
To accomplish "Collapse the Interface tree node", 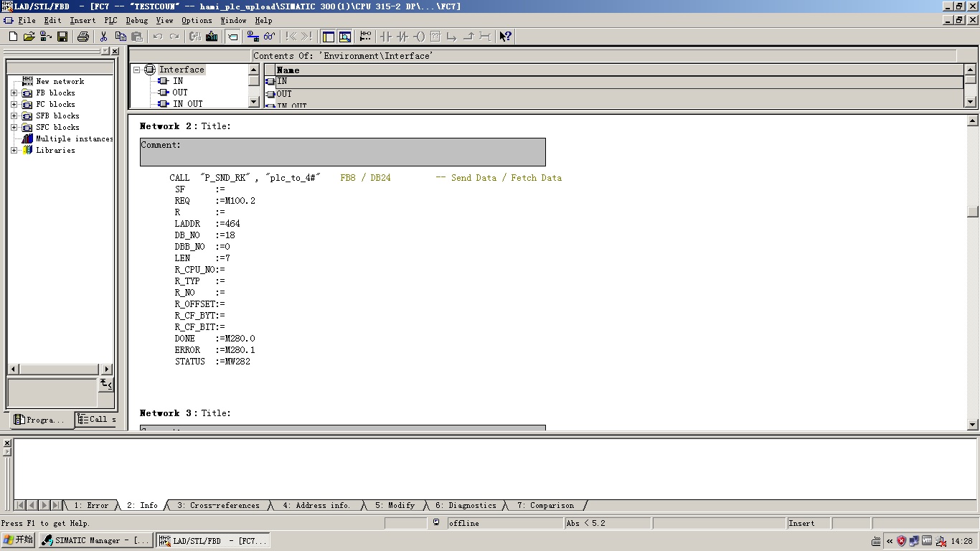I will click(x=136, y=70).
